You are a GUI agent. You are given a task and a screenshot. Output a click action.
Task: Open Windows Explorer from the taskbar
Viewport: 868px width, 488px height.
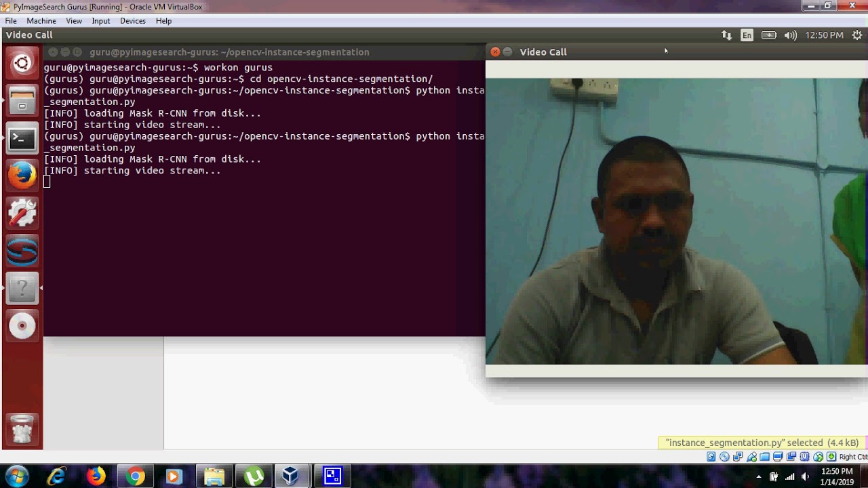(214, 476)
